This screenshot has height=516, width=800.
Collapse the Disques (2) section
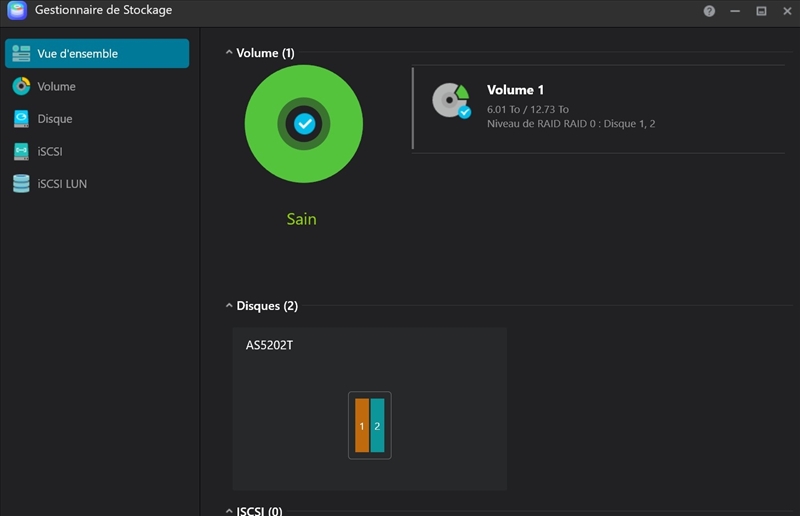coord(229,306)
